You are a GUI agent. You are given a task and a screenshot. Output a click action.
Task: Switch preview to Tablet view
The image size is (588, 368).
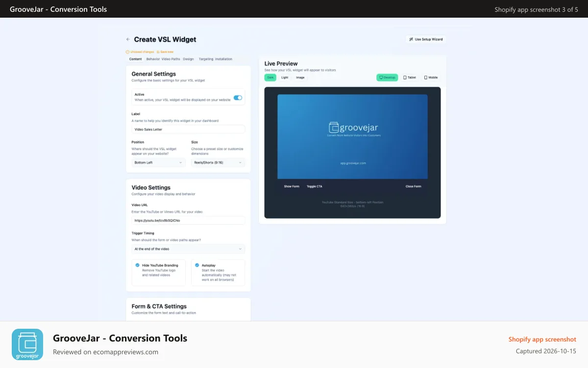410,78
